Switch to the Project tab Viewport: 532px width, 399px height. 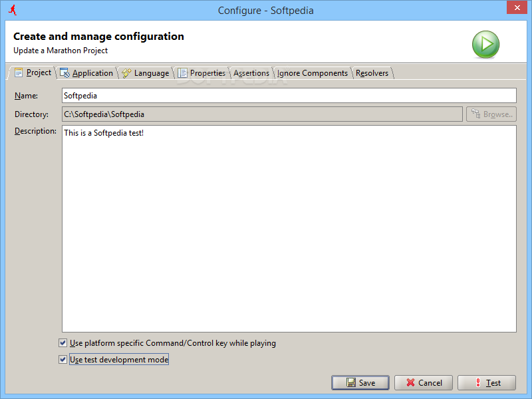[33, 72]
